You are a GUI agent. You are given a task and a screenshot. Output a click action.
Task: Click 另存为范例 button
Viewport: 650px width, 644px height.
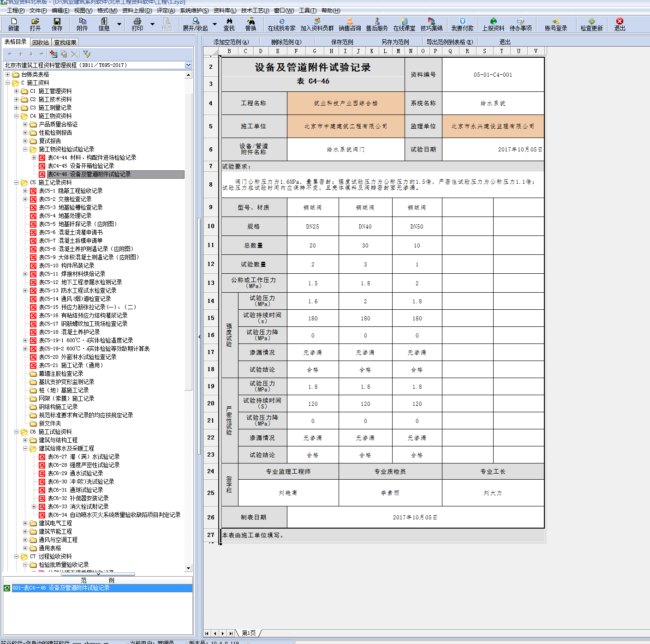[x=395, y=42]
